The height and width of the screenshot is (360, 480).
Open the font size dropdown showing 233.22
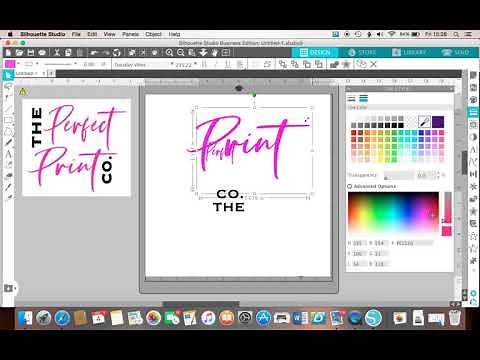(x=185, y=65)
